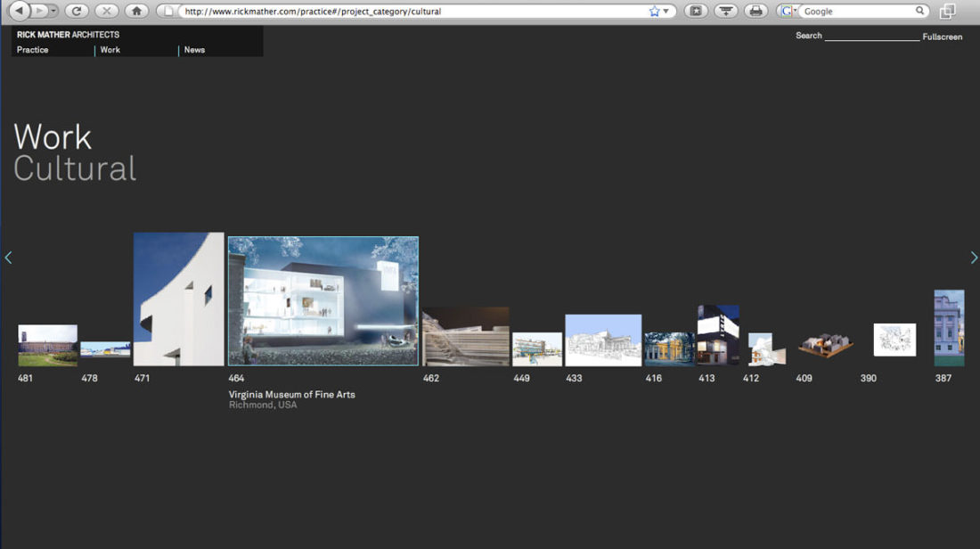Click the number label 409

click(x=804, y=378)
